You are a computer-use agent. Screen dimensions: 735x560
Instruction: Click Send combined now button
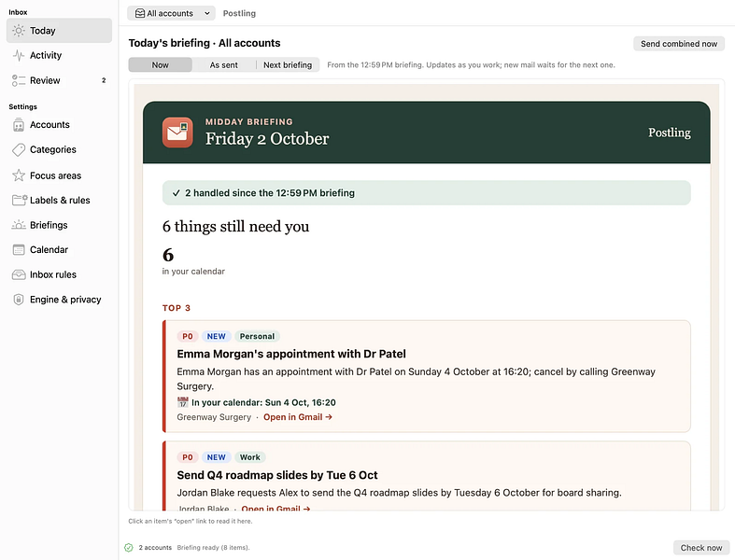[x=679, y=44]
